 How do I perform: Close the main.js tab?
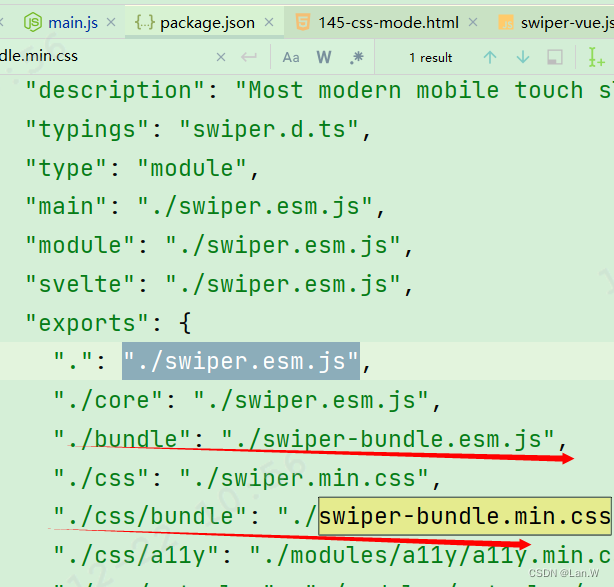[111, 22]
